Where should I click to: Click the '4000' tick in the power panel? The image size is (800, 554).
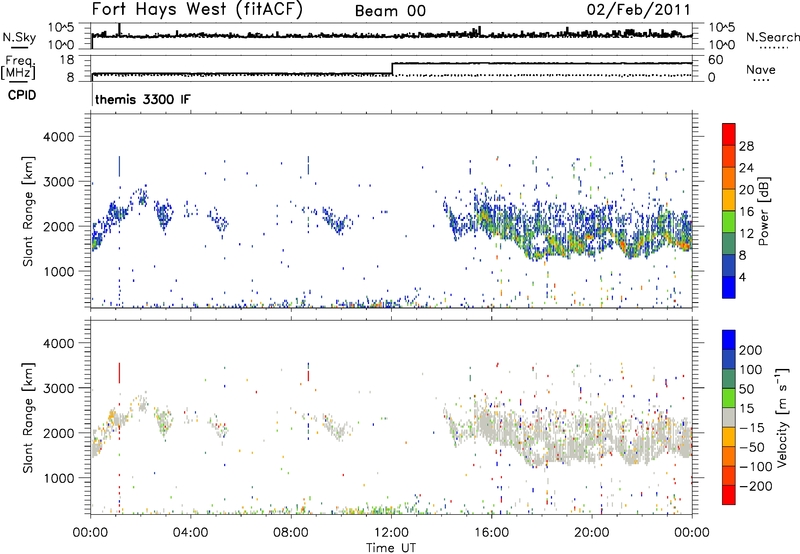(x=58, y=137)
